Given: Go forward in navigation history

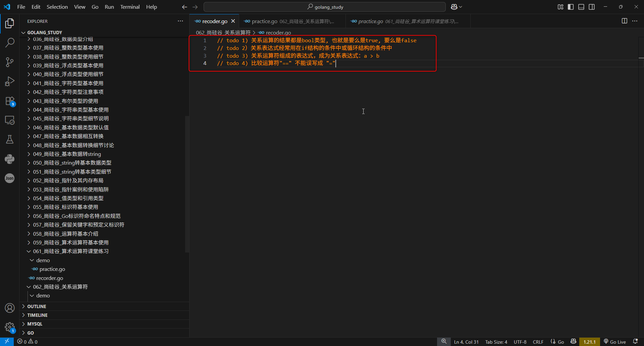Looking at the screenshot, I should [195, 7].
